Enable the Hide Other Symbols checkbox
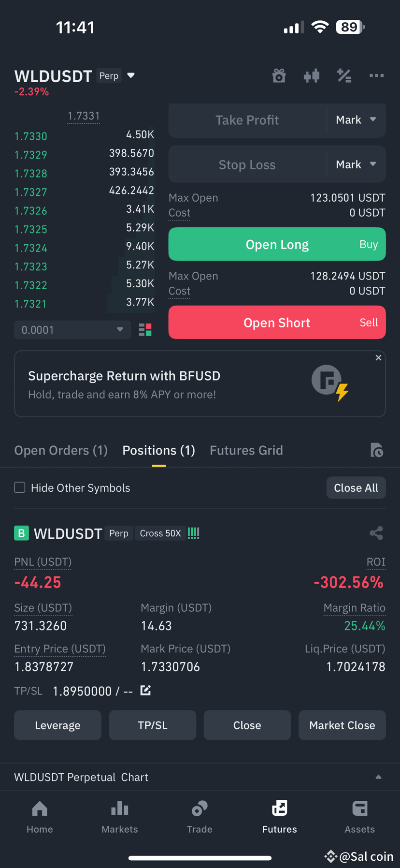This screenshot has width=400, height=868. click(19, 487)
